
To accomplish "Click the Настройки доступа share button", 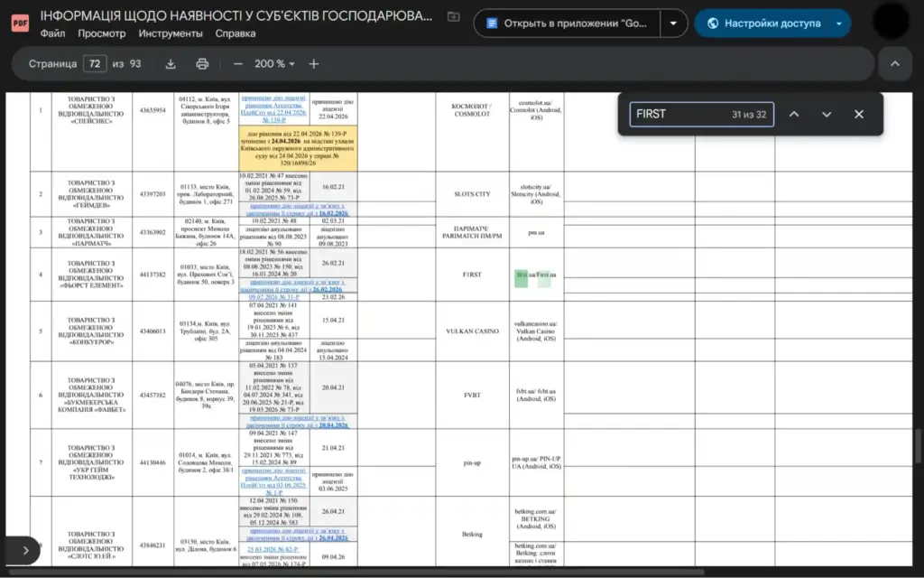I will 763,23.
